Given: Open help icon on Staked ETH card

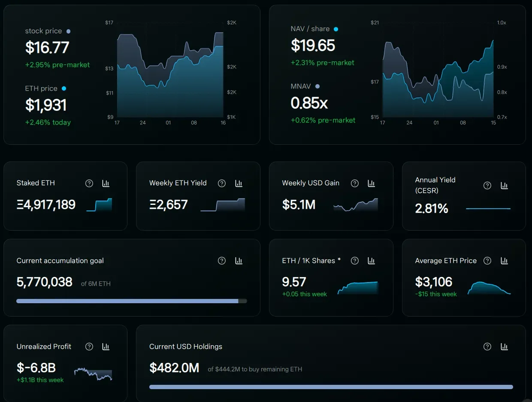Looking at the screenshot, I should click(89, 183).
